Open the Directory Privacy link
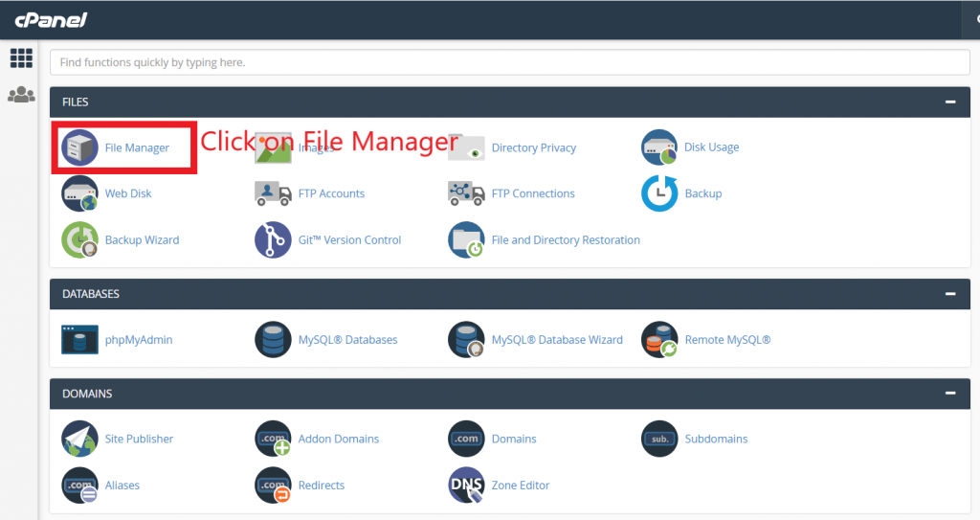The height and width of the screenshot is (520, 980). pos(534,147)
